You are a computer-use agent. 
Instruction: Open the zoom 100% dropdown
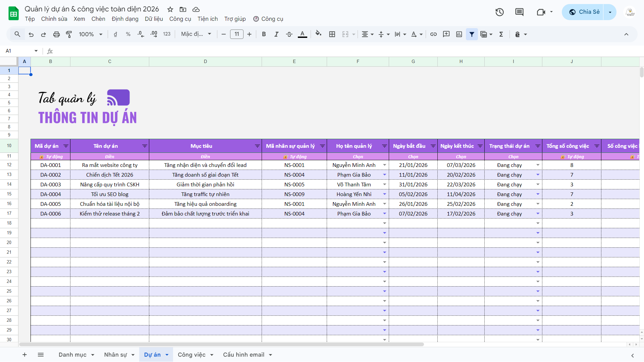(91, 34)
